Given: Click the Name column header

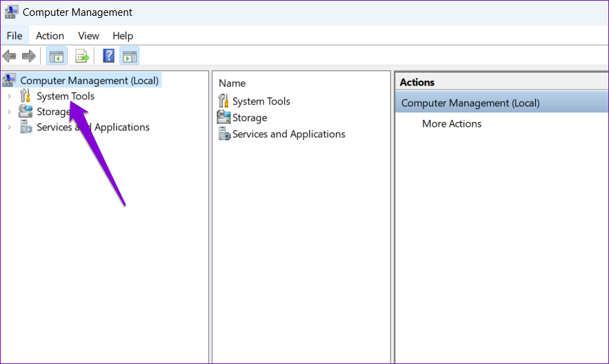Looking at the screenshot, I should [232, 83].
